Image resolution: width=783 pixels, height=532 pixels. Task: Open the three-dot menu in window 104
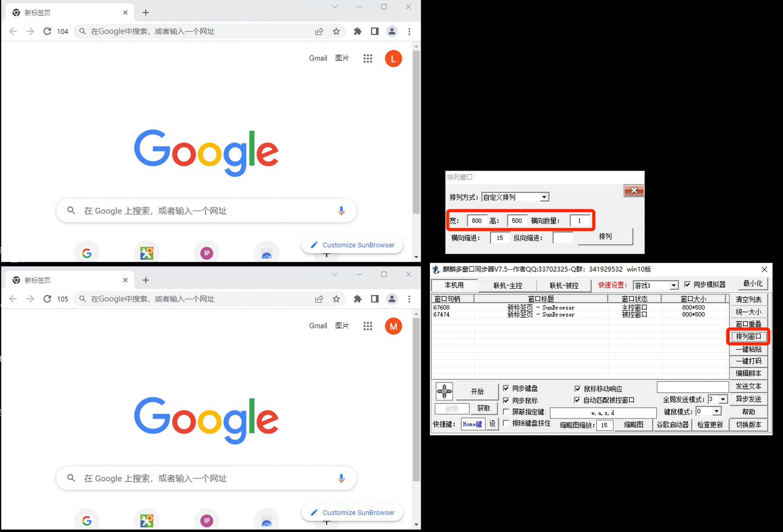[409, 31]
